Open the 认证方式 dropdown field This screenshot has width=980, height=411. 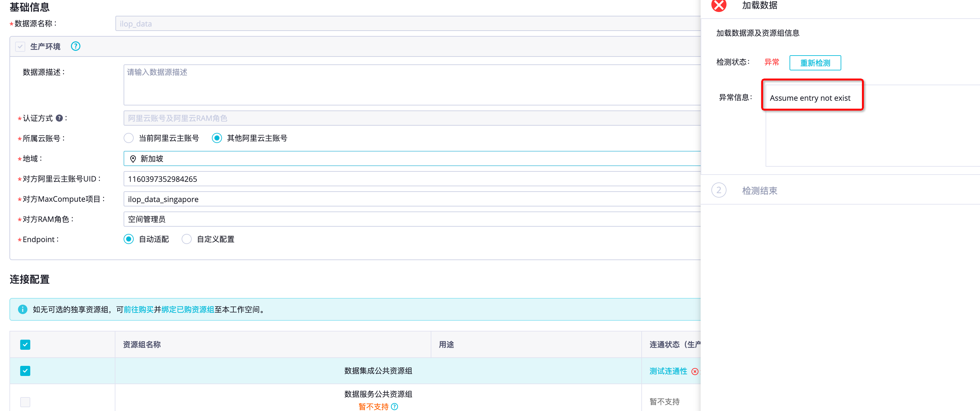coord(412,118)
